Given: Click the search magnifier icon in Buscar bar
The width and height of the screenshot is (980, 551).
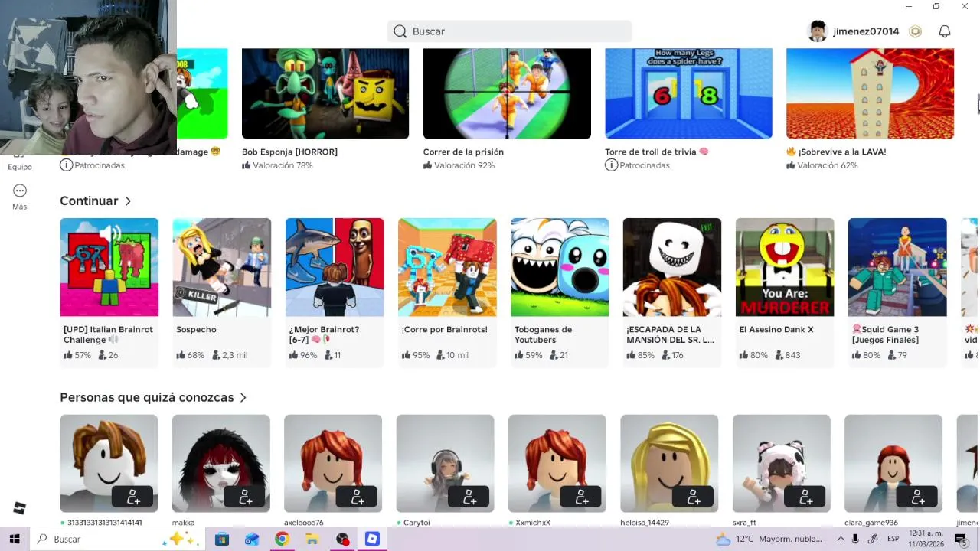Looking at the screenshot, I should click(x=400, y=31).
